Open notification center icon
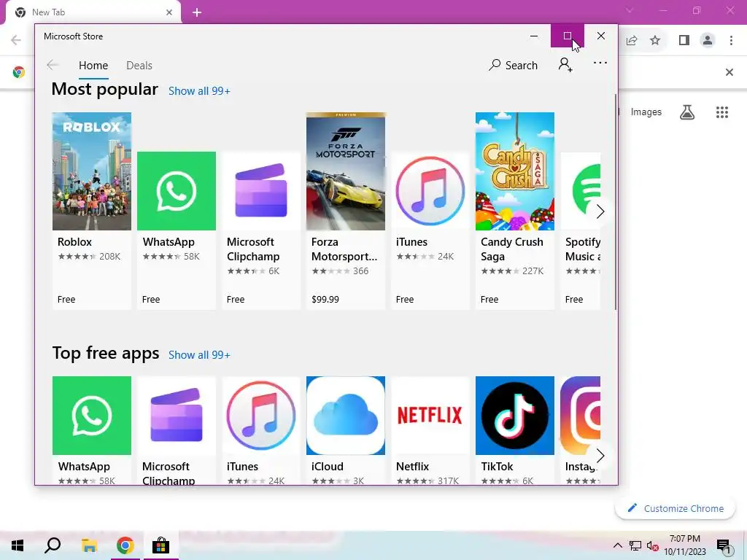 tap(724, 545)
